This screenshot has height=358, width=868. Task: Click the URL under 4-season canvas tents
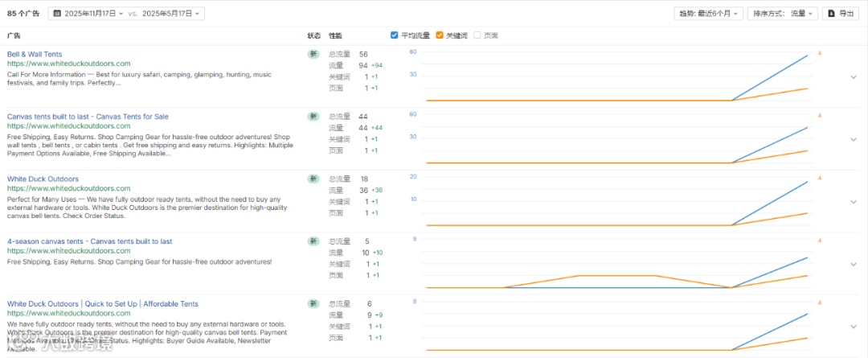point(68,250)
